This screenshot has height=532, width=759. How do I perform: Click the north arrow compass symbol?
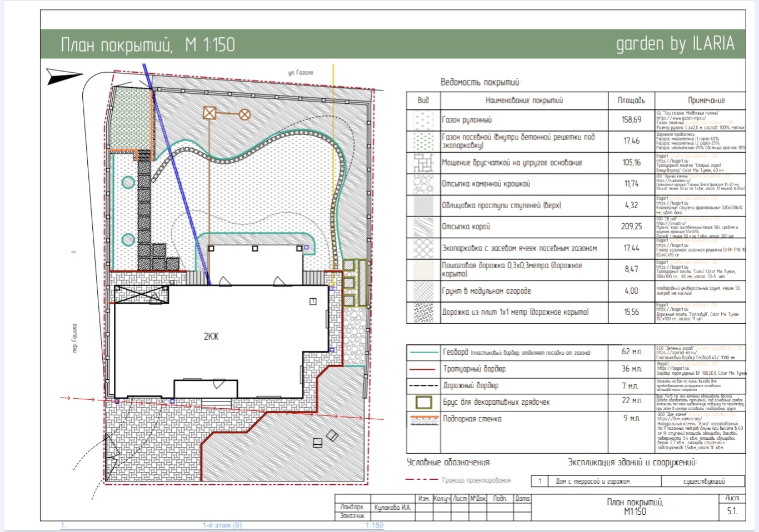[x=64, y=76]
